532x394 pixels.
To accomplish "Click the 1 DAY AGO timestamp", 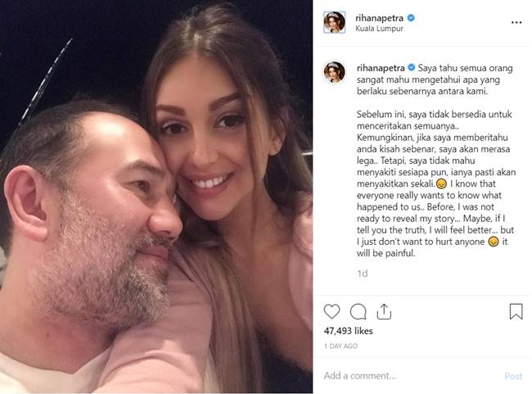I will tap(340, 346).
